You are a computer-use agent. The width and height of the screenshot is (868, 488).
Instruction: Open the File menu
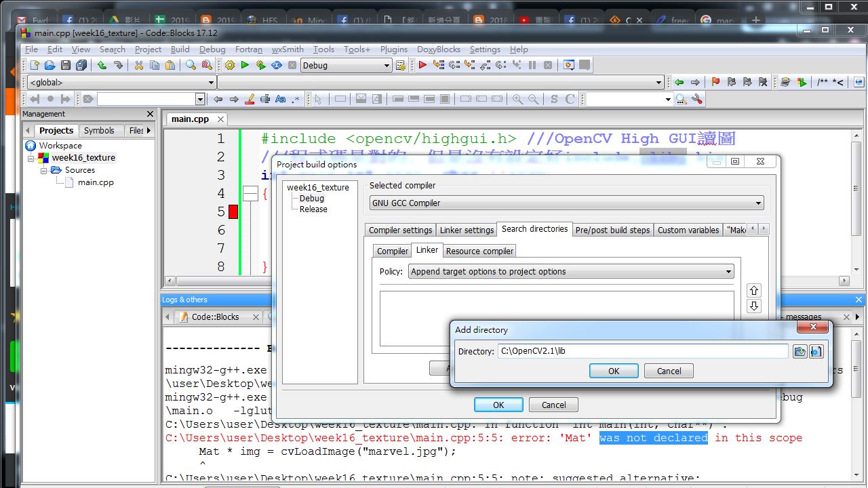coord(32,49)
